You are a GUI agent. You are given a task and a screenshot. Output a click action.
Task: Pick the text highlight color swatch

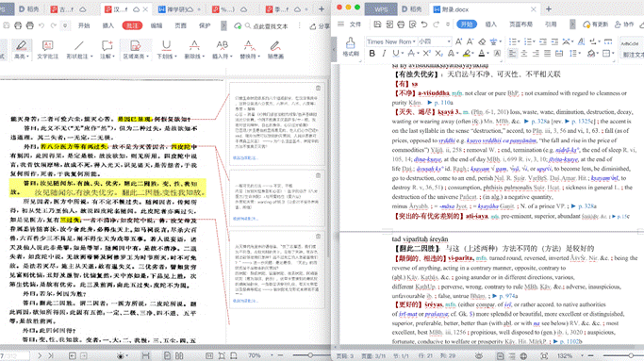tap(466, 53)
